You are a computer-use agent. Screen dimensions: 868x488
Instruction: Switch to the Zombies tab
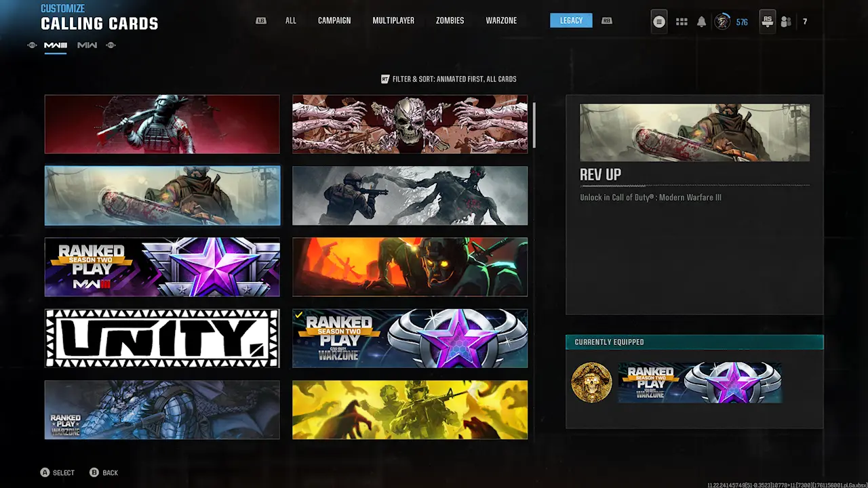coord(450,21)
